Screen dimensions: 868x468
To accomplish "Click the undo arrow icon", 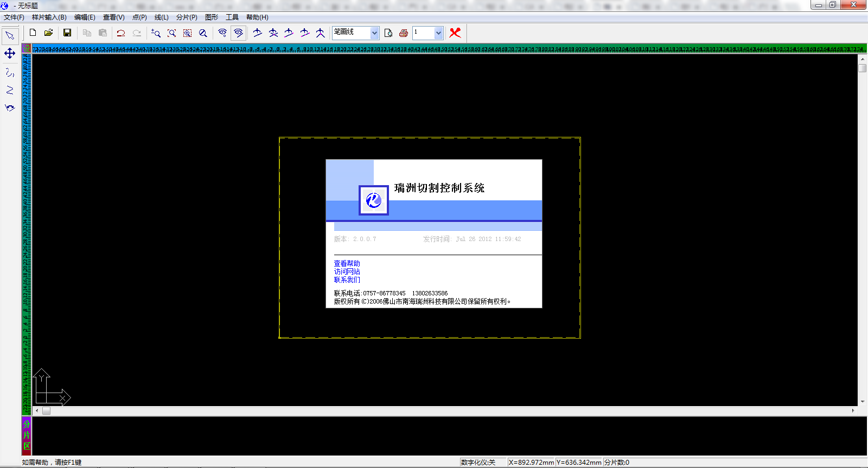I will [x=121, y=33].
